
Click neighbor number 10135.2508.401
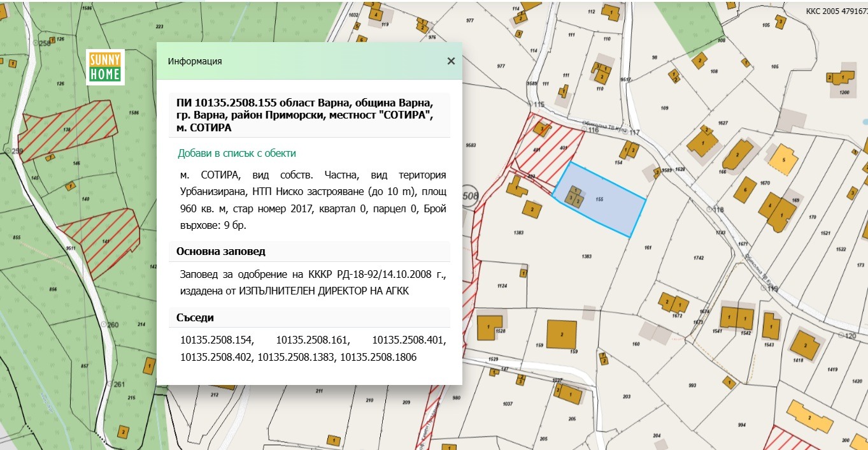pyautogui.click(x=409, y=340)
